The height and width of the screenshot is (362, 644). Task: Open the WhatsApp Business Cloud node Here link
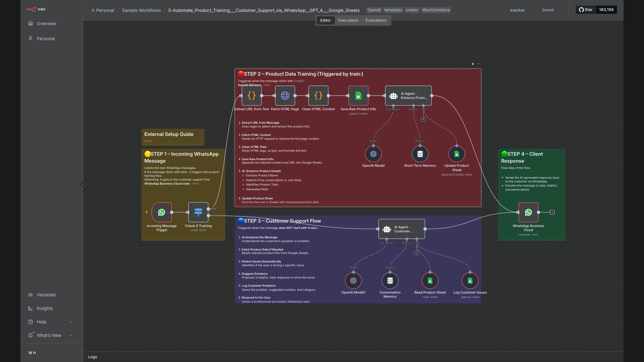(x=195, y=184)
